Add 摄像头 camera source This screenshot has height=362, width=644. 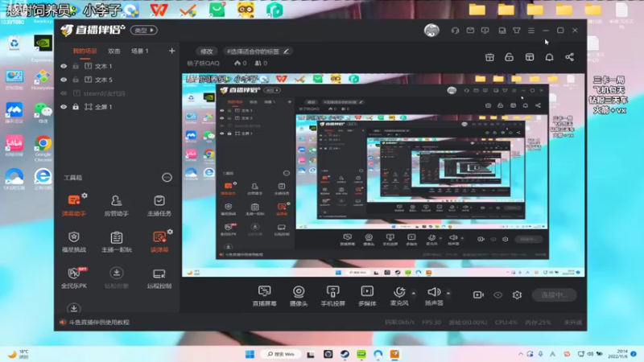point(299,295)
